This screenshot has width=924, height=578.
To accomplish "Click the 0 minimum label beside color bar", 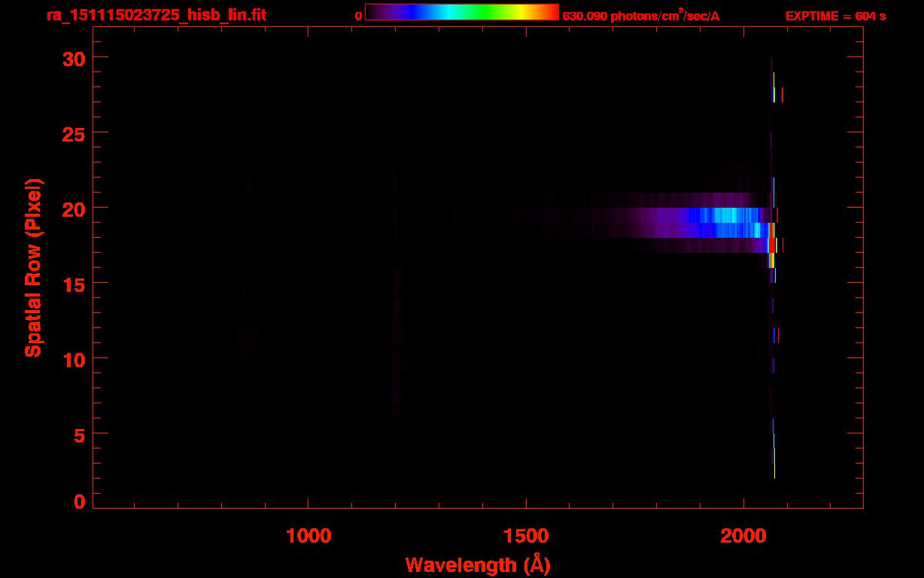I will (x=359, y=16).
